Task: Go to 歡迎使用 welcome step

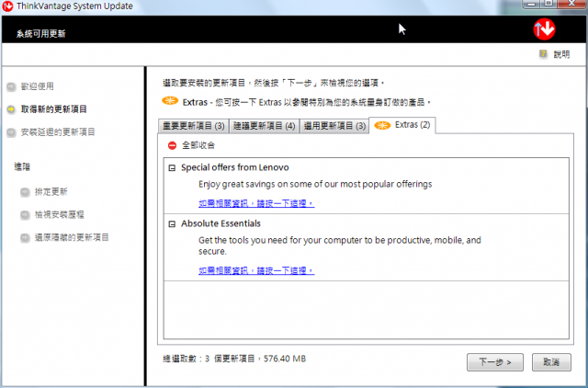Action: pos(37,86)
